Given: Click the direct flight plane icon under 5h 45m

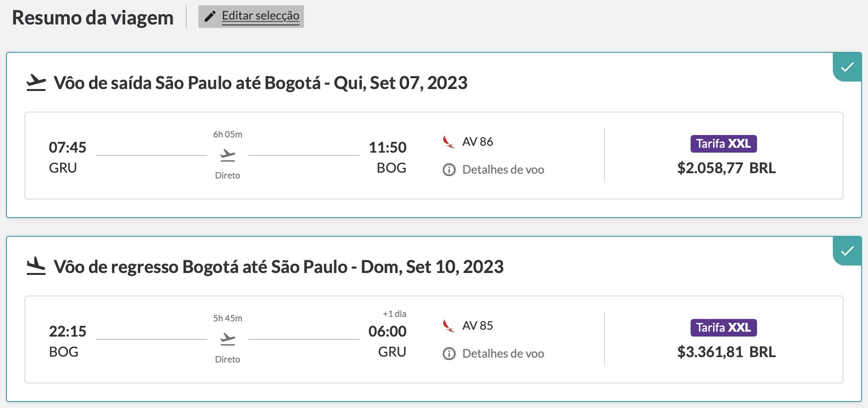Looking at the screenshot, I should point(228,339).
